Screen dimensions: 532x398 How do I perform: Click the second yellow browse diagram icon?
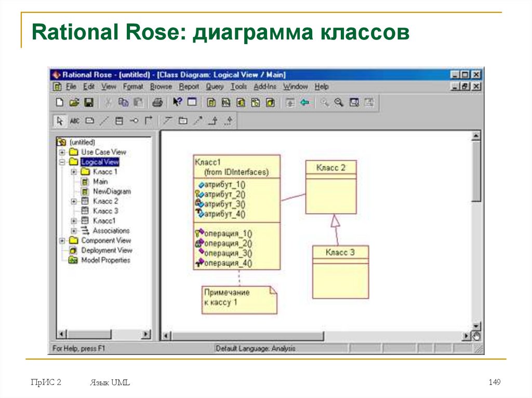pos(226,102)
